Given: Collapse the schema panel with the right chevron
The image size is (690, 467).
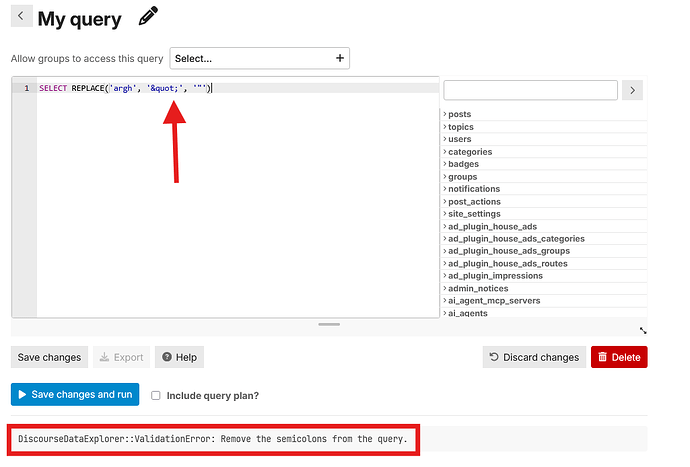Looking at the screenshot, I should pos(632,90).
